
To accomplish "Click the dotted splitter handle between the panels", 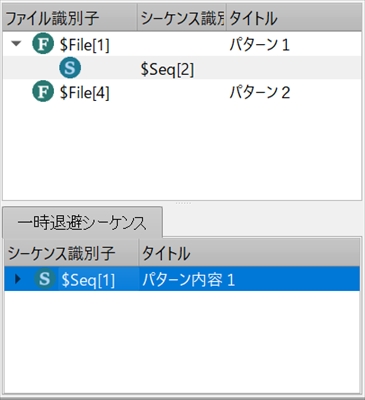I will coord(182,203).
